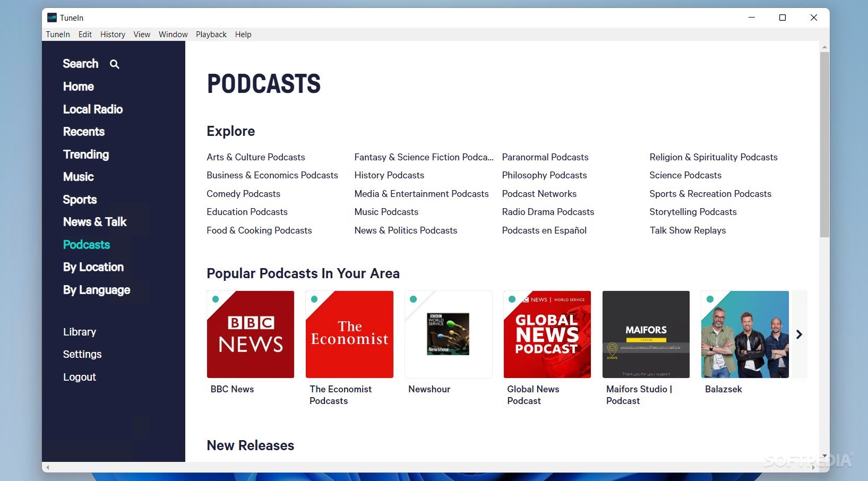Open Settings in sidebar
868x481 pixels.
point(82,354)
